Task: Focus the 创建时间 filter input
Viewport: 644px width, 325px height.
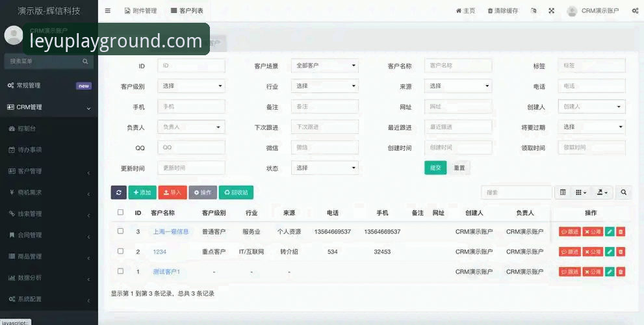Action: pos(458,148)
